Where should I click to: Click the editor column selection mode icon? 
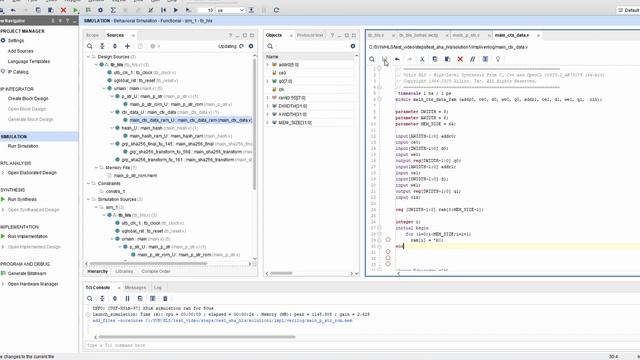click(x=485, y=59)
